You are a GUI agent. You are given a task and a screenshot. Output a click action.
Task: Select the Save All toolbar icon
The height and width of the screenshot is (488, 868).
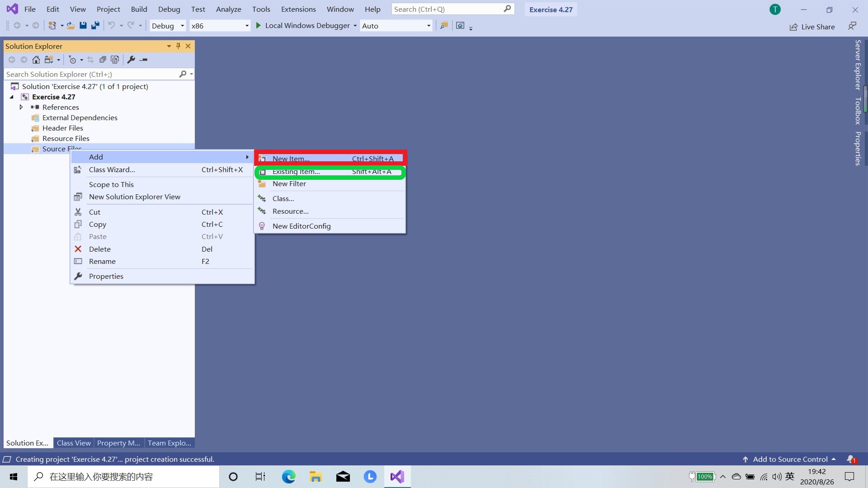click(x=95, y=26)
